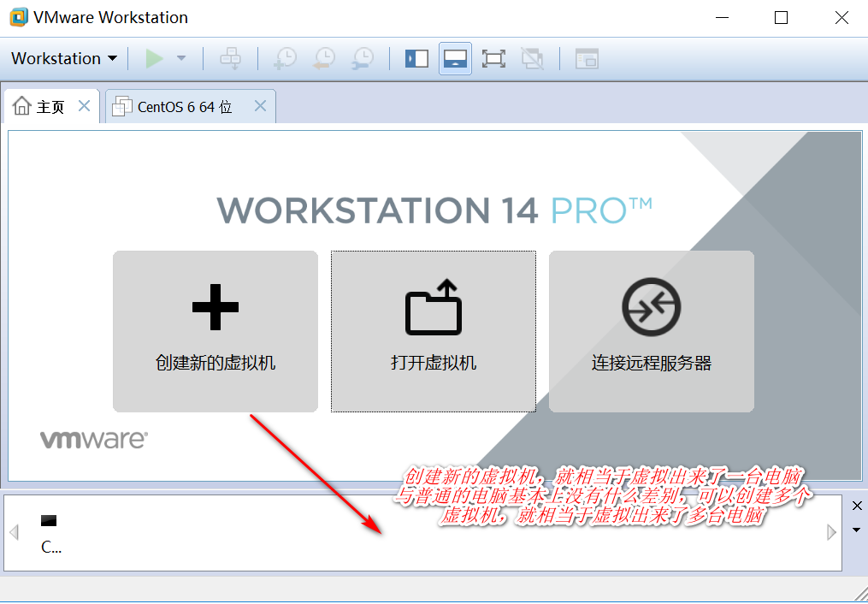The height and width of the screenshot is (604, 868).
Task: Revert to snapshot using the clock-arrow icon
Action: coord(324,58)
